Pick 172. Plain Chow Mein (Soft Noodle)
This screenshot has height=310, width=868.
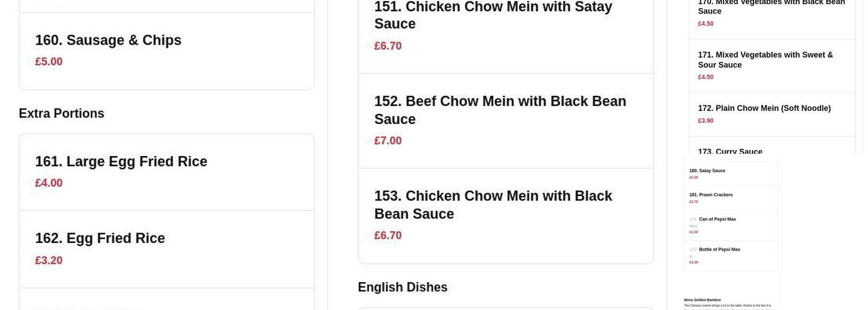pos(764,108)
